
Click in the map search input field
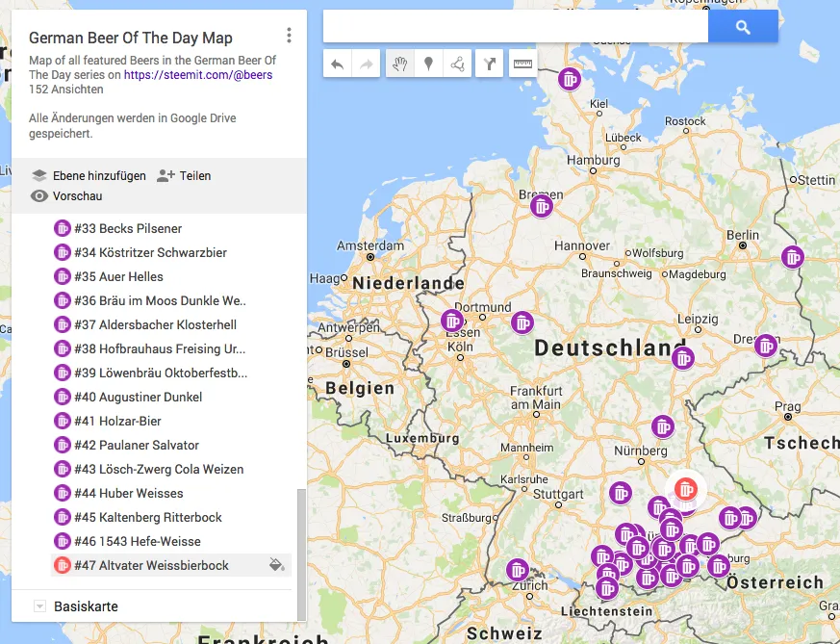[x=516, y=26]
